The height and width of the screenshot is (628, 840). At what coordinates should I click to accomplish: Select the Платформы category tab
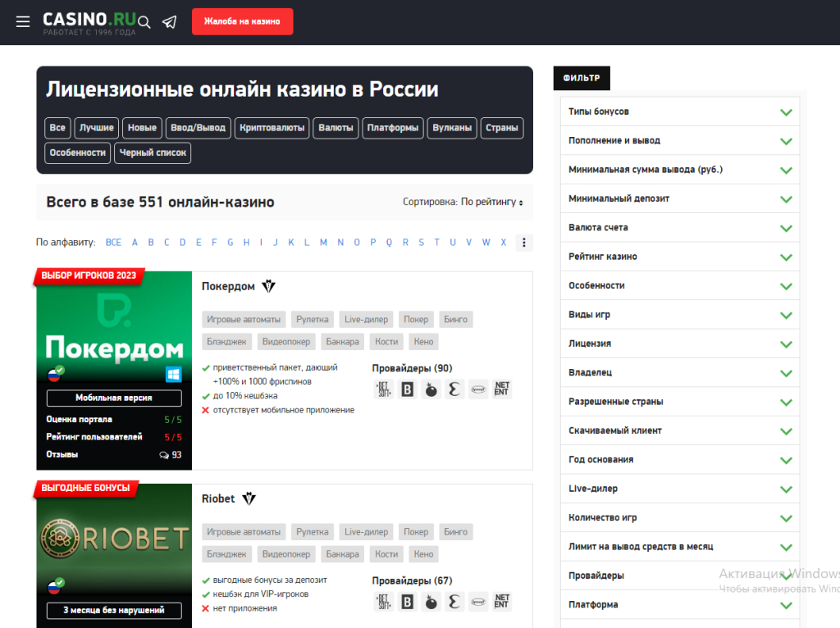pyautogui.click(x=393, y=128)
